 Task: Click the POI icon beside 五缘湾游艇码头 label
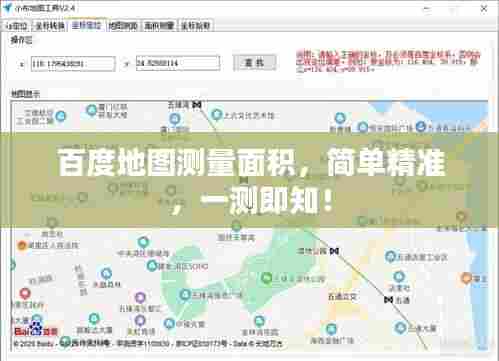[x=185, y=294]
